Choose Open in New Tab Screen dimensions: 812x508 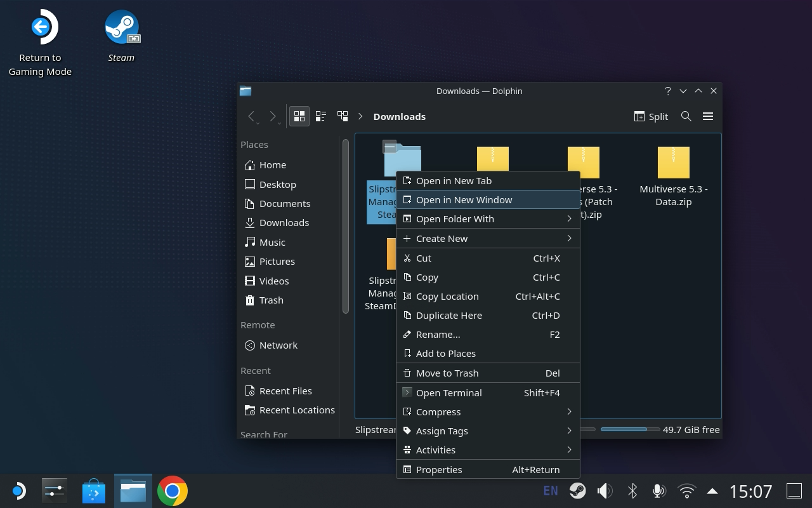[x=488, y=180]
